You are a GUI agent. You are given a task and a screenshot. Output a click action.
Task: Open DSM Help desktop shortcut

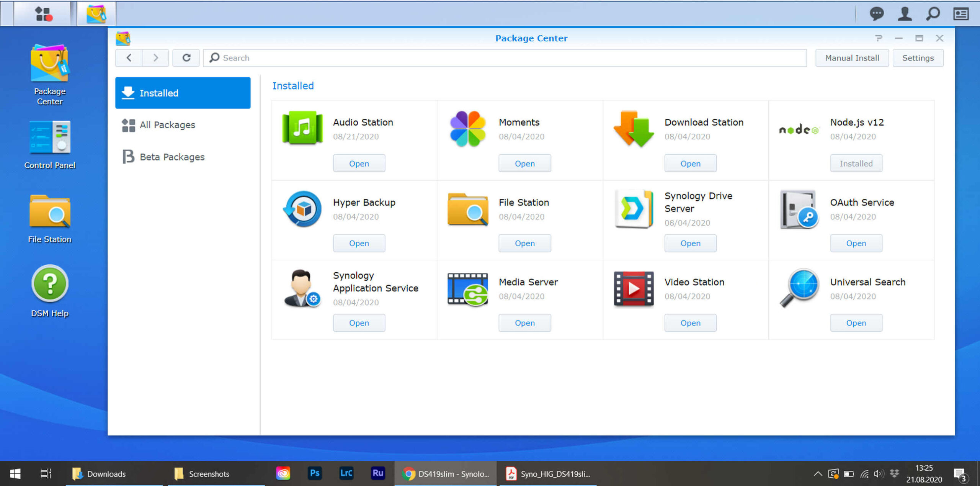pyautogui.click(x=50, y=291)
